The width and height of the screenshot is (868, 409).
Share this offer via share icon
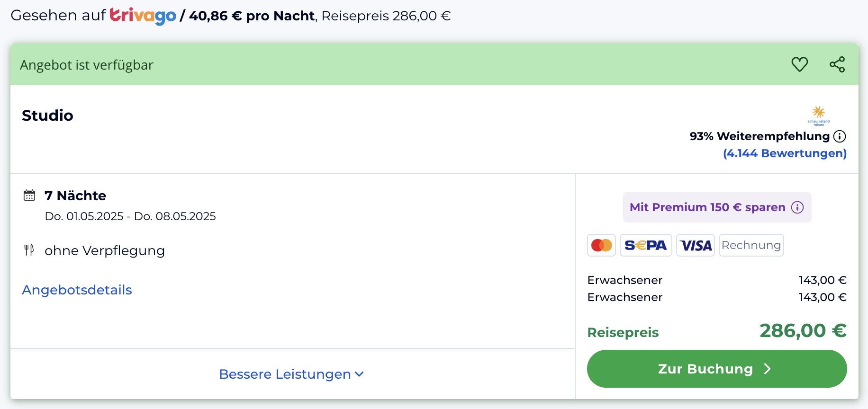[837, 64]
